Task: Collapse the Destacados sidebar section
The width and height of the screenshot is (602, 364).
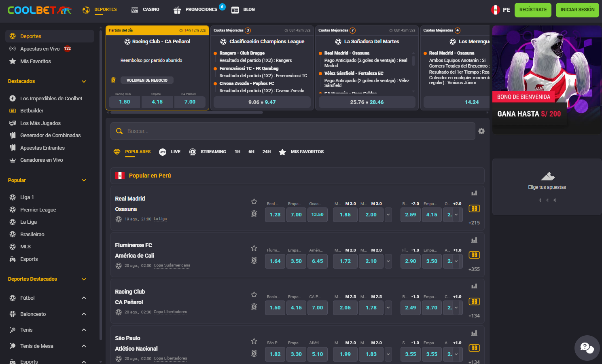Action: (84, 81)
